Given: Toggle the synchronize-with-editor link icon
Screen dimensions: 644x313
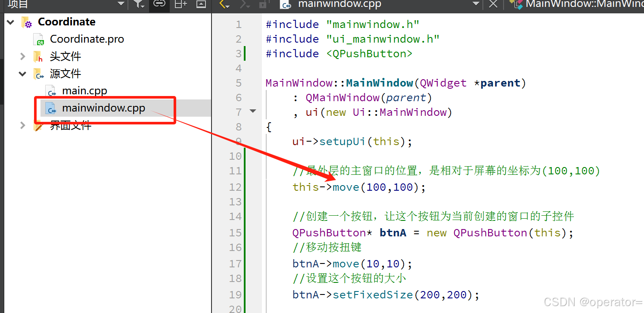Looking at the screenshot, I should tap(159, 4).
